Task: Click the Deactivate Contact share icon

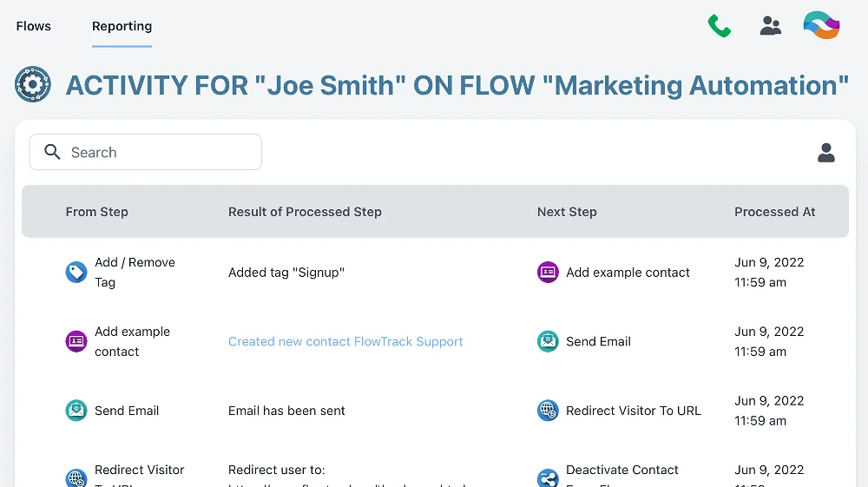Action: pyautogui.click(x=548, y=478)
